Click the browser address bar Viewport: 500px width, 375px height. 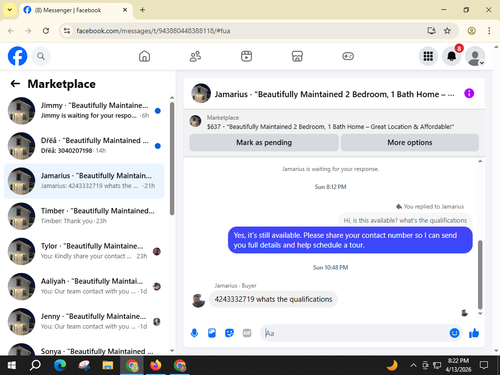(247, 31)
